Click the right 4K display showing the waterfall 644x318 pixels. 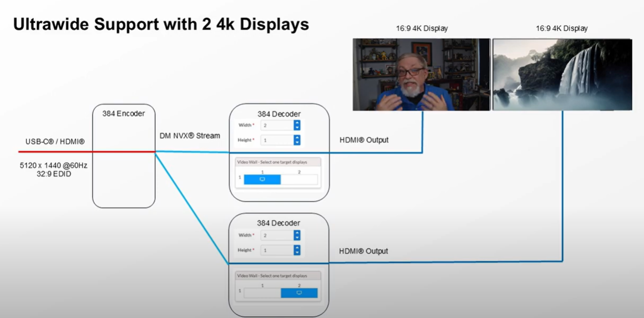pos(562,74)
